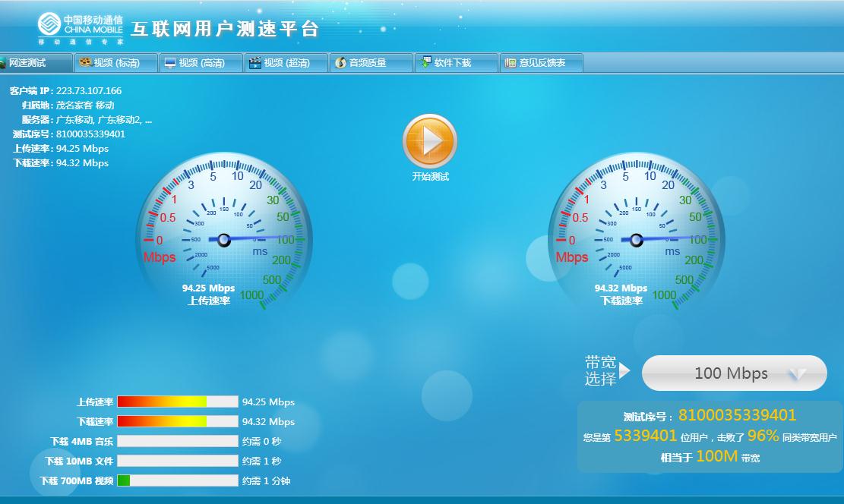Screen dimensions: 844x504
Task: Switch to the 网速测试 tab
Action: click(x=27, y=63)
